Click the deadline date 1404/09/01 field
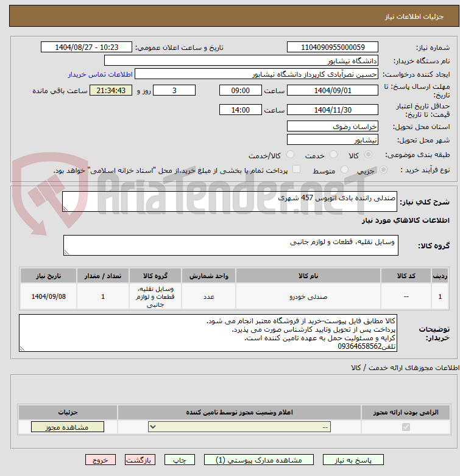This screenshot has width=460, height=476. (x=333, y=91)
